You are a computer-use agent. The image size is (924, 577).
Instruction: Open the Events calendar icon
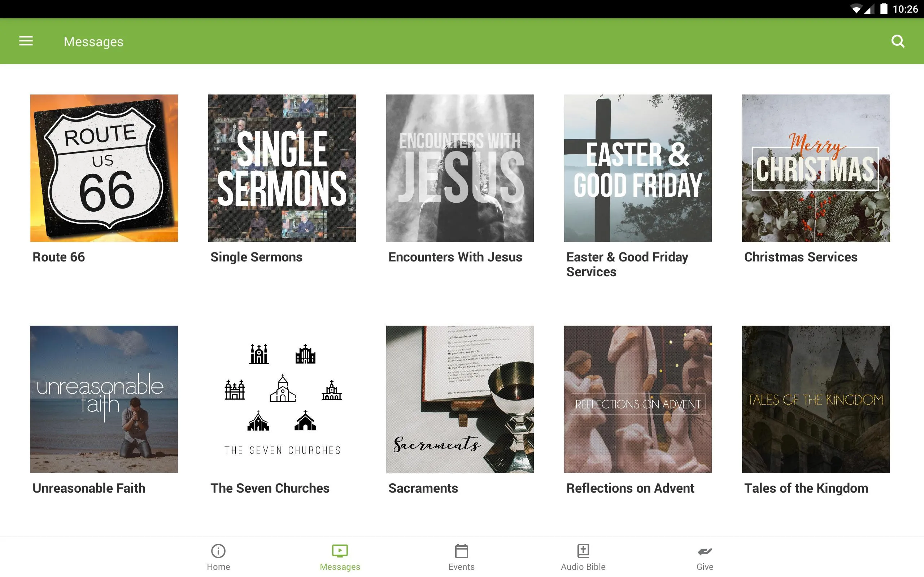pos(462,550)
